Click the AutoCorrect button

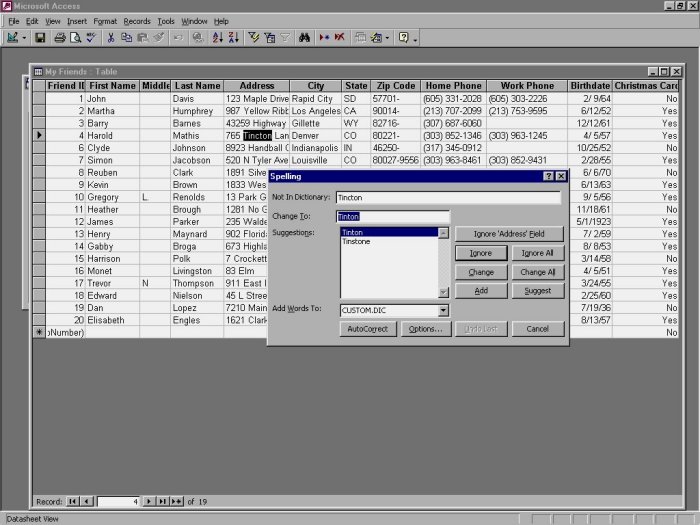click(x=367, y=329)
